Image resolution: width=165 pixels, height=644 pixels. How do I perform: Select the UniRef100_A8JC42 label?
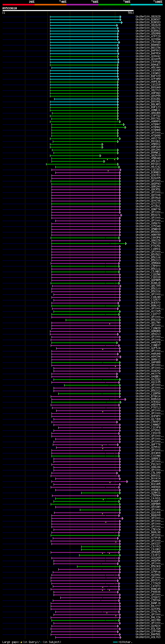[148, 167]
